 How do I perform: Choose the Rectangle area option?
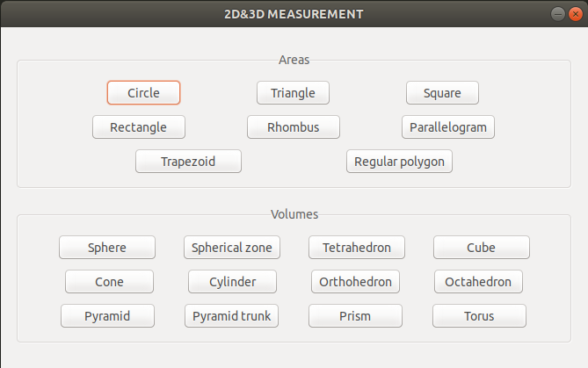coord(139,127)
